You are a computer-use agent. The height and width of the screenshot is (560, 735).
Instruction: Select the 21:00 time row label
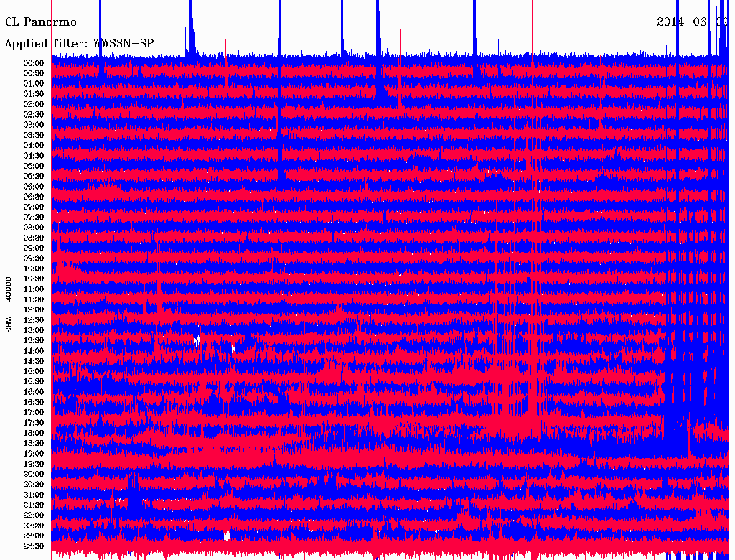[34, 495]
